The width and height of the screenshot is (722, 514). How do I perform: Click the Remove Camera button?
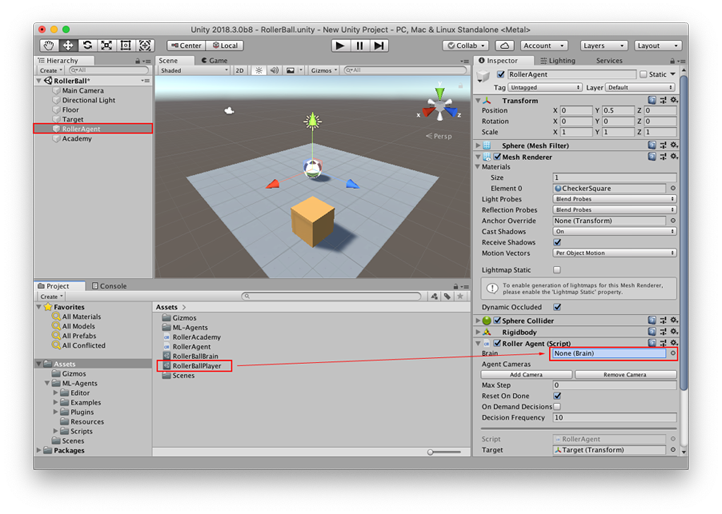coord(625,374)
